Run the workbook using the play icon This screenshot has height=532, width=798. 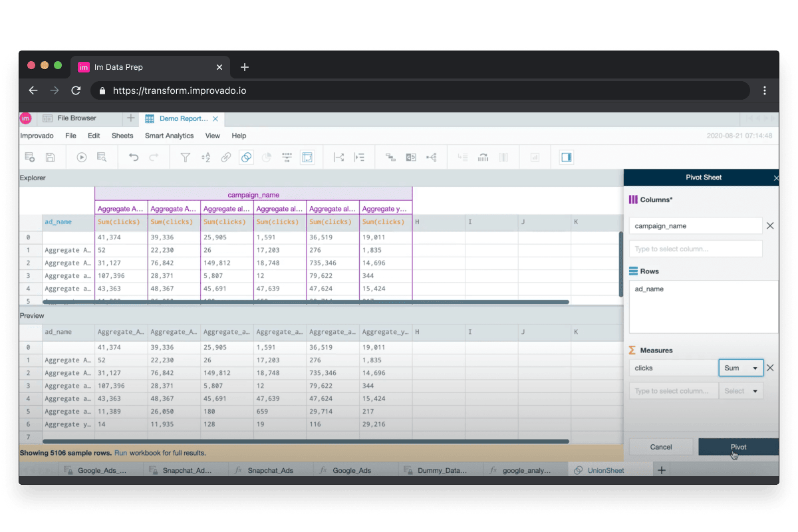80,157
